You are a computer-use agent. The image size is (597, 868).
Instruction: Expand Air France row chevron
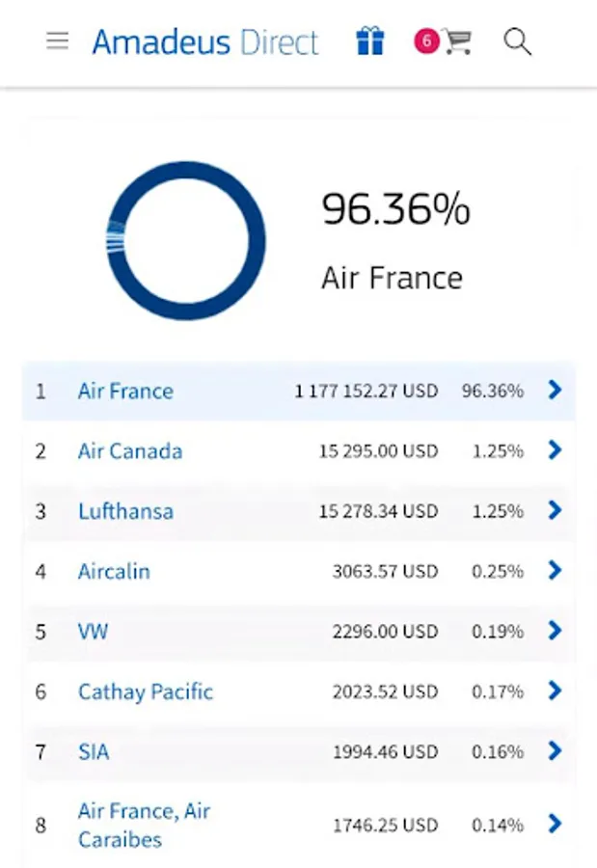pos(555,390)
